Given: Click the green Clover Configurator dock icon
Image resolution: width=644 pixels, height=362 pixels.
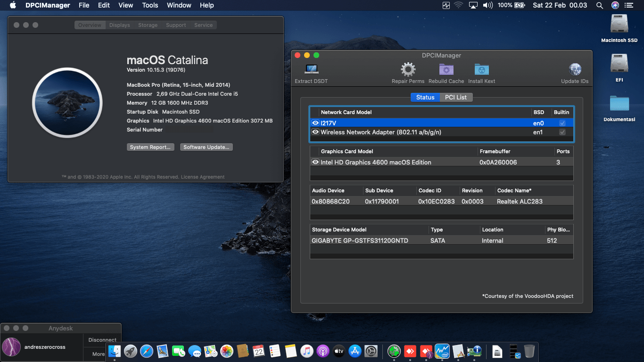Looking at the screenshot, I should 394,351.
